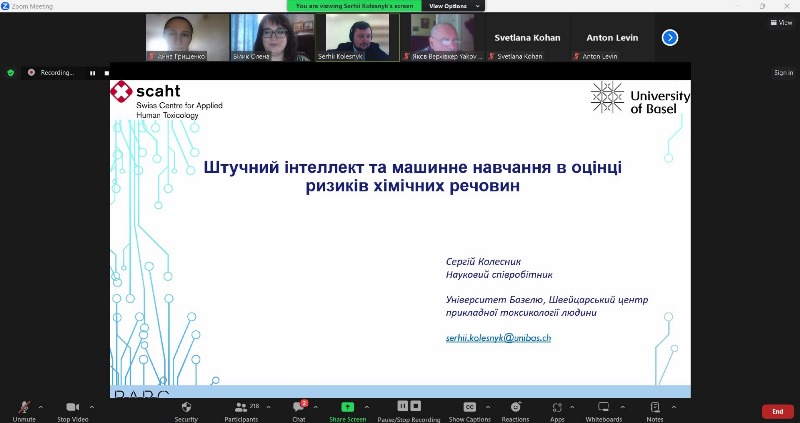This screenshot has width=800, height=423.
Task: Select Яков Верхівкер's video thumbnail
Action: coord(443,38)
